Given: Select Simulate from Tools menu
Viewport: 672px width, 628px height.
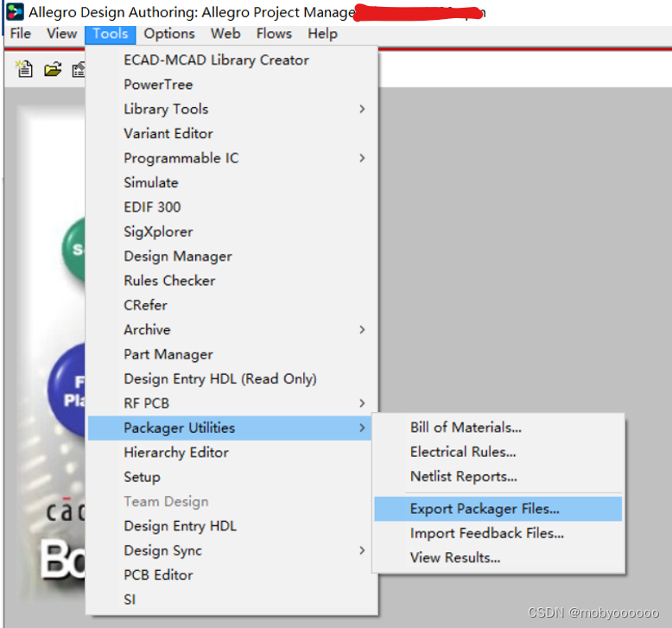Looking at the screenshot, I should pyautogui.click(x=231, y=182).
